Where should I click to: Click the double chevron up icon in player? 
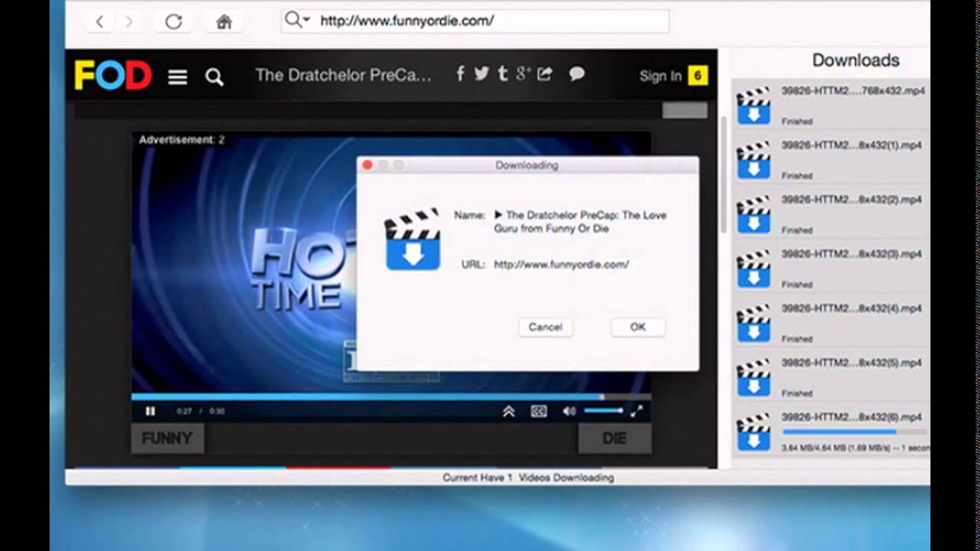pos(508,411)
